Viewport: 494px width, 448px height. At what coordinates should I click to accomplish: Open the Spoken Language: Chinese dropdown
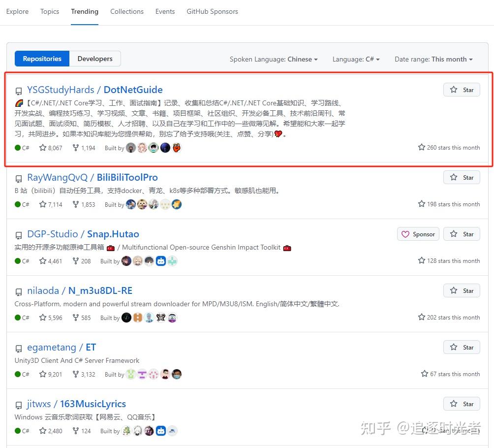click(274, 59)
